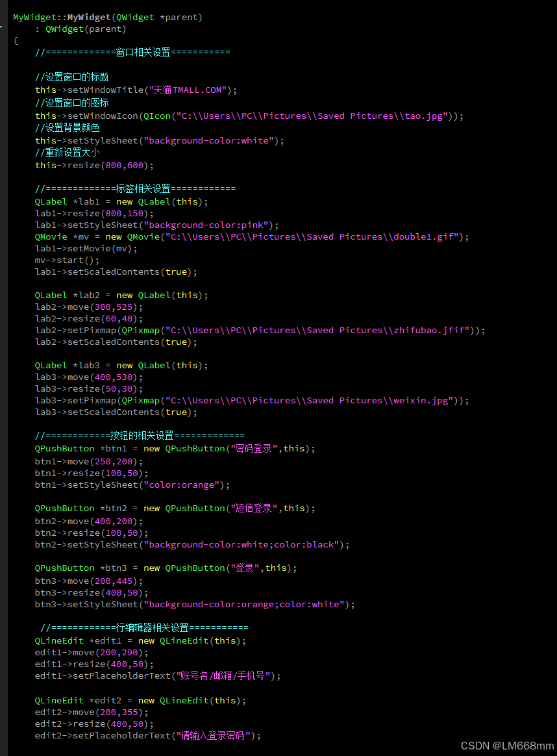
Task: Click the setWindowIcon line with tao.jpg
Action: 249,116
